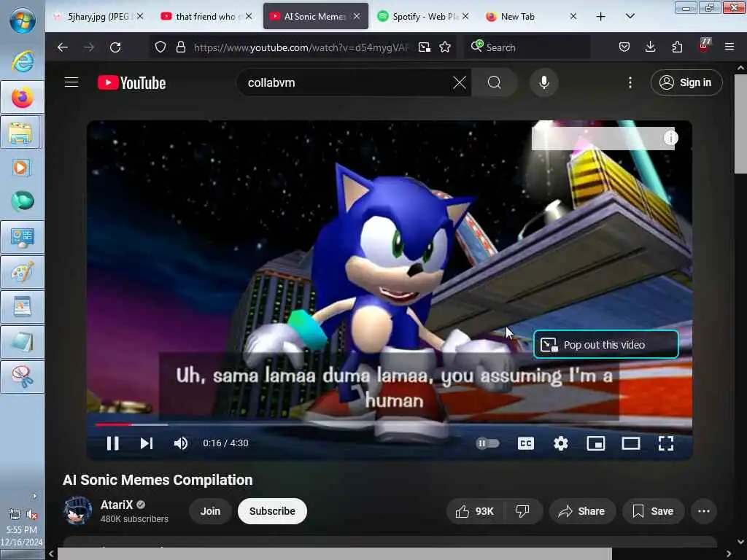Open the extensions puzzle icon

point(677,47)
